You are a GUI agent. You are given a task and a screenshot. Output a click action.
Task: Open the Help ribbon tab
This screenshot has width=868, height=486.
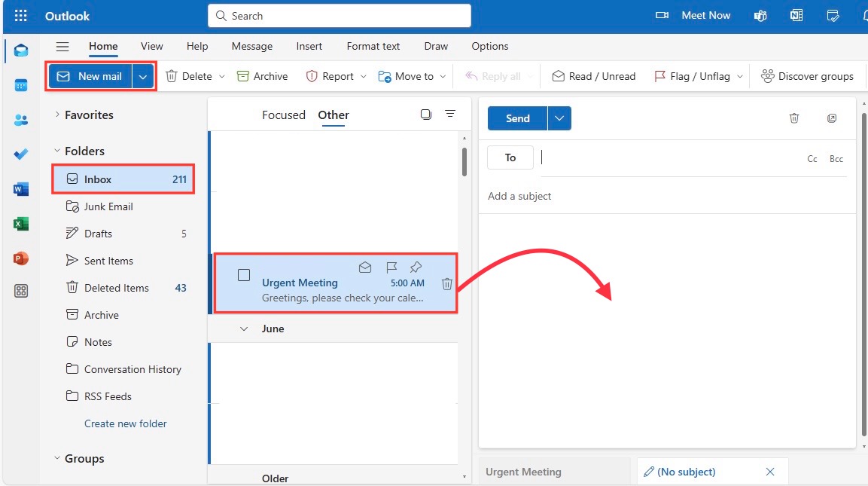[197, 46]
